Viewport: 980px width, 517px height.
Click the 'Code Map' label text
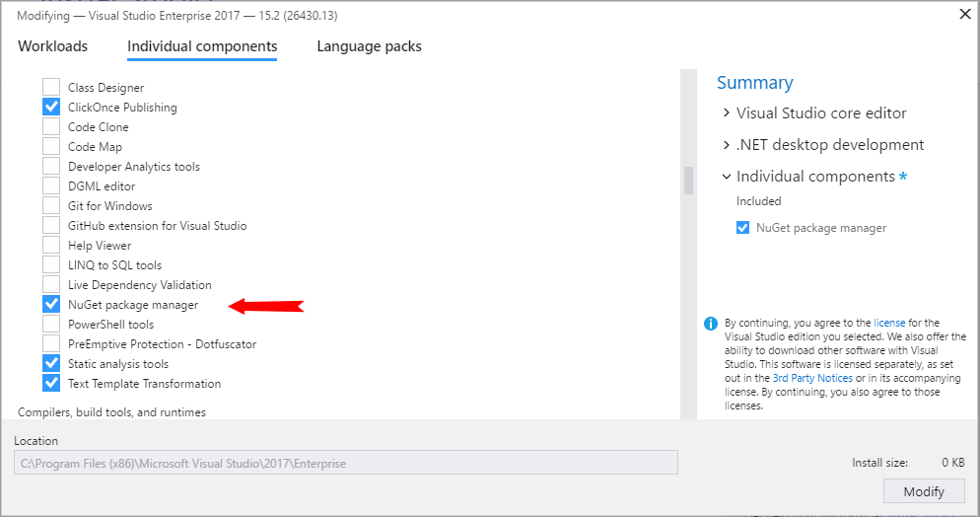[x=95, y=147]
